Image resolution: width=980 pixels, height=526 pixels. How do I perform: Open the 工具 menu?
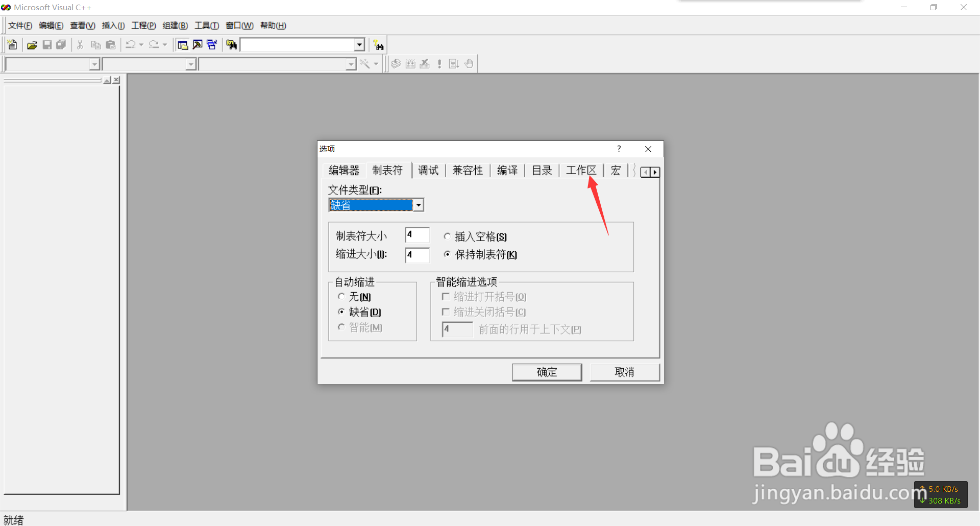(207, 26)
